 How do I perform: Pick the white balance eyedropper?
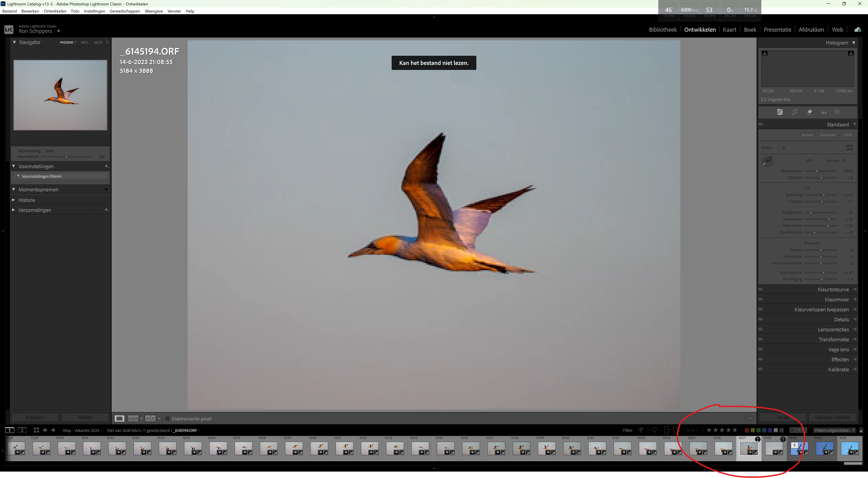tap(767, 161)
